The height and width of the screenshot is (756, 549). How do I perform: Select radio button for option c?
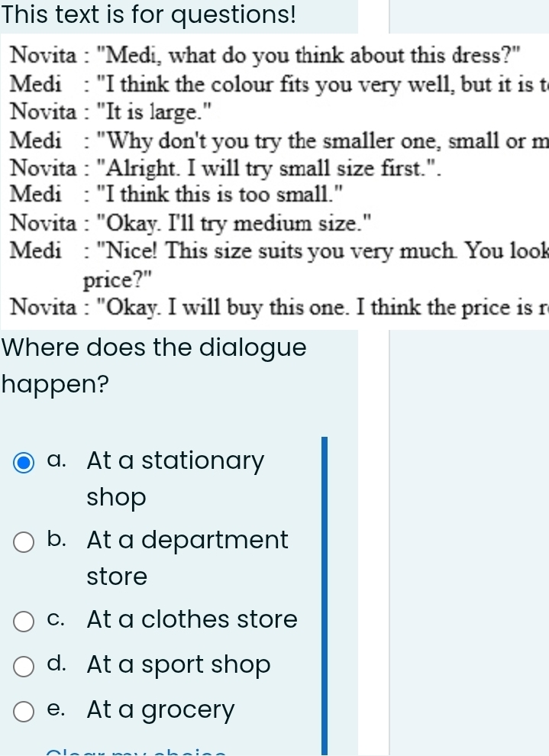pyautogui.click(x=24, y=622)
